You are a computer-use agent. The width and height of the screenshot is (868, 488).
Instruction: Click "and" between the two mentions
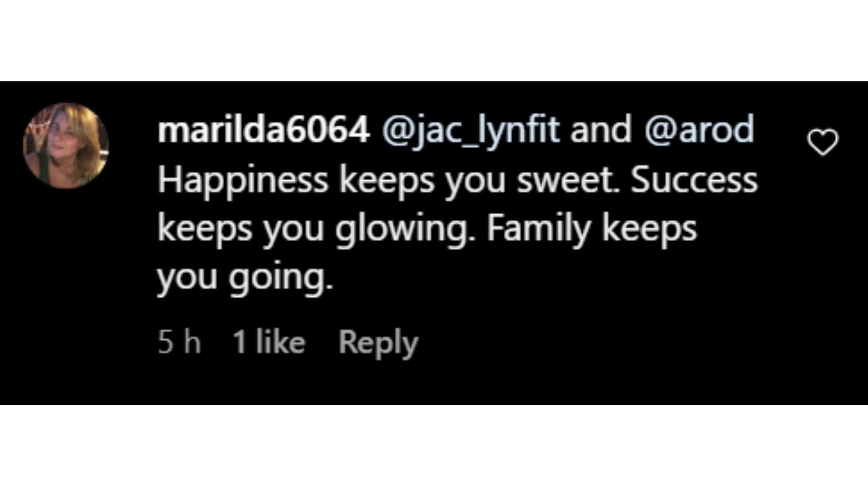coord(600,130)
